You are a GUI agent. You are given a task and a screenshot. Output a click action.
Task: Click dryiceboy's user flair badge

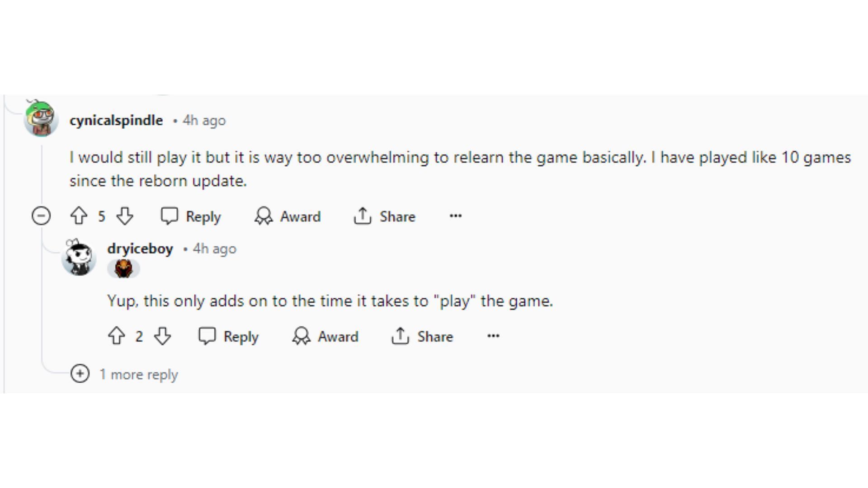(123, 269)
